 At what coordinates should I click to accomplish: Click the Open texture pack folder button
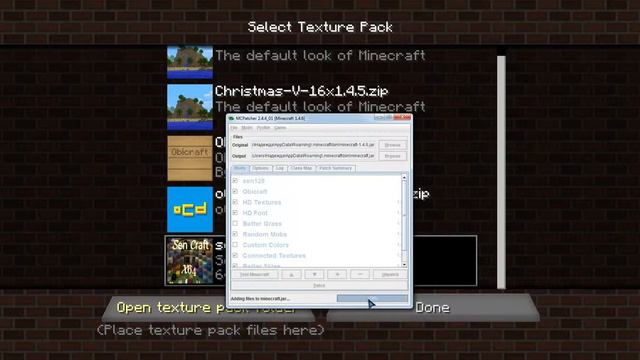(209, 308)
